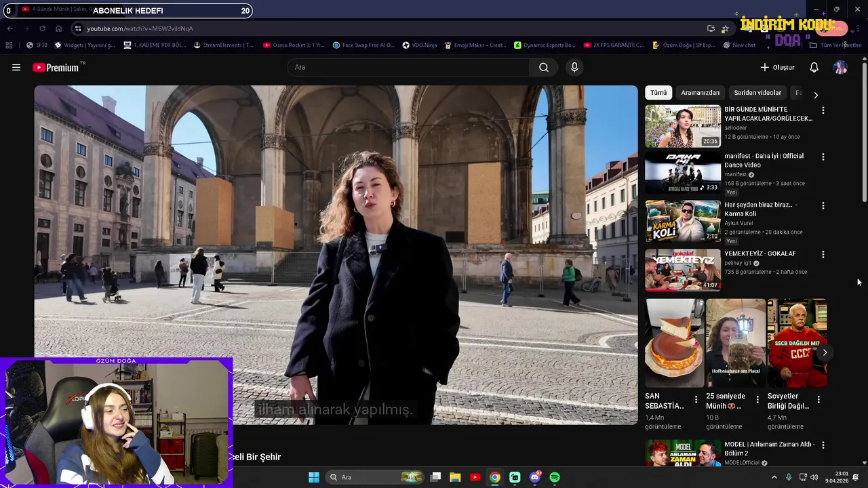Viewport: 868px width, 488px height.
Task: Start voice search with microphone icon
Action: [574, 67]
